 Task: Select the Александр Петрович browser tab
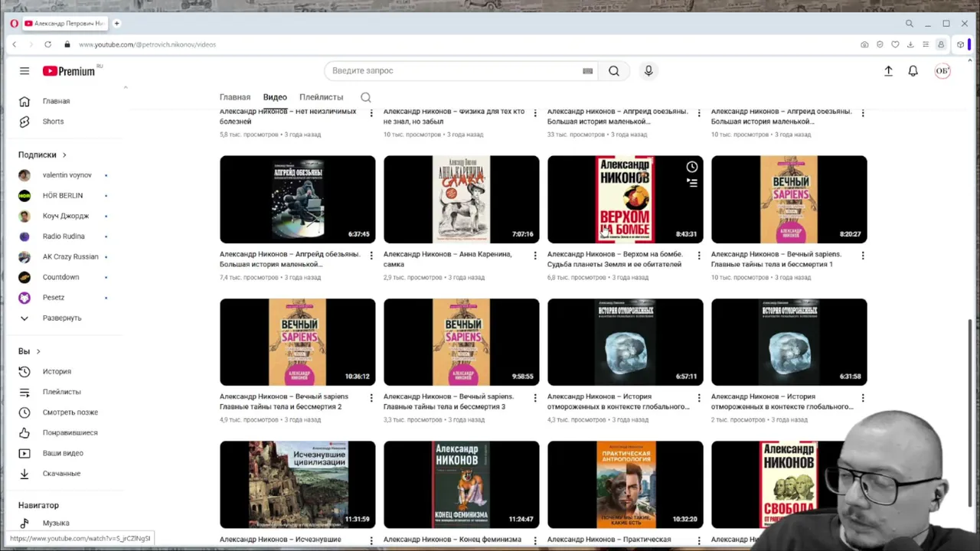pos(65,24)
